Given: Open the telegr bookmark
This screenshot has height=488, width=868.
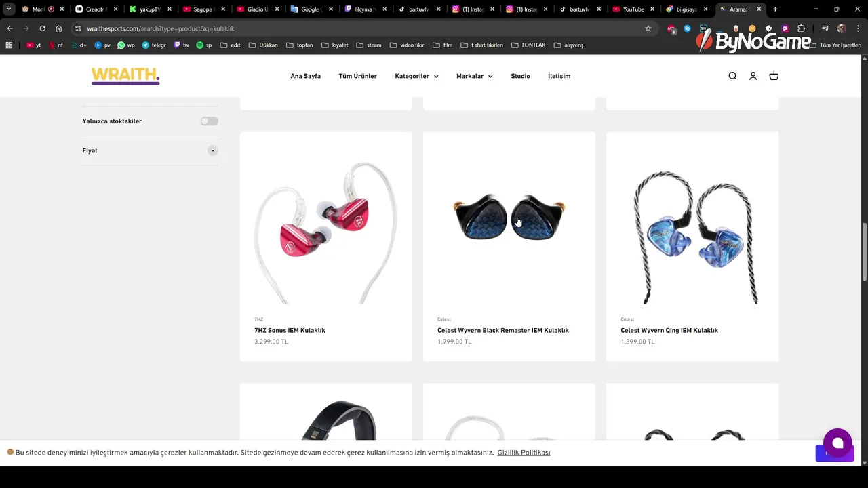Looking at the screenshot, I should tap(154, 45).
